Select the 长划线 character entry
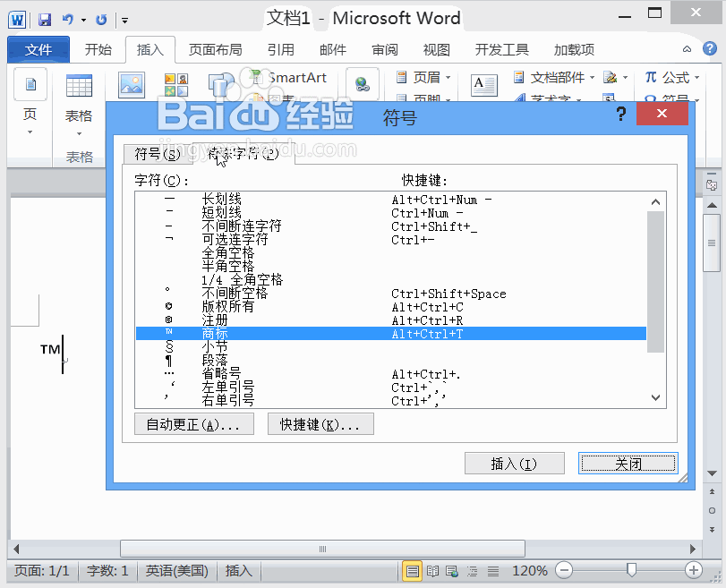 [224, 200]
